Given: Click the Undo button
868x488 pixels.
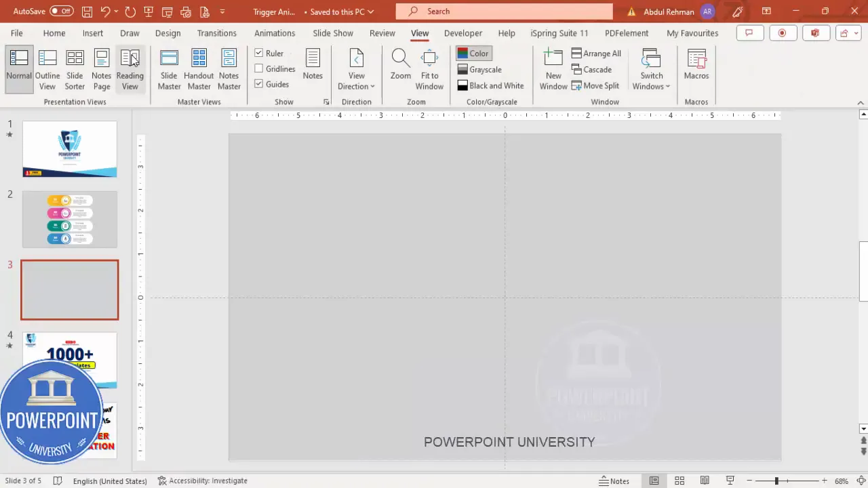Looking at the screenshot, I should (x=105, y=12).
